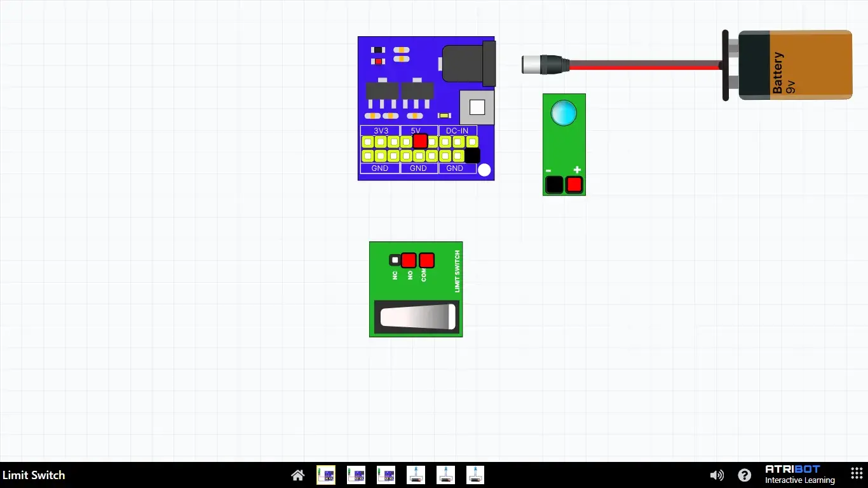Open the first LED and battery thumbnail

click(416, 475)
